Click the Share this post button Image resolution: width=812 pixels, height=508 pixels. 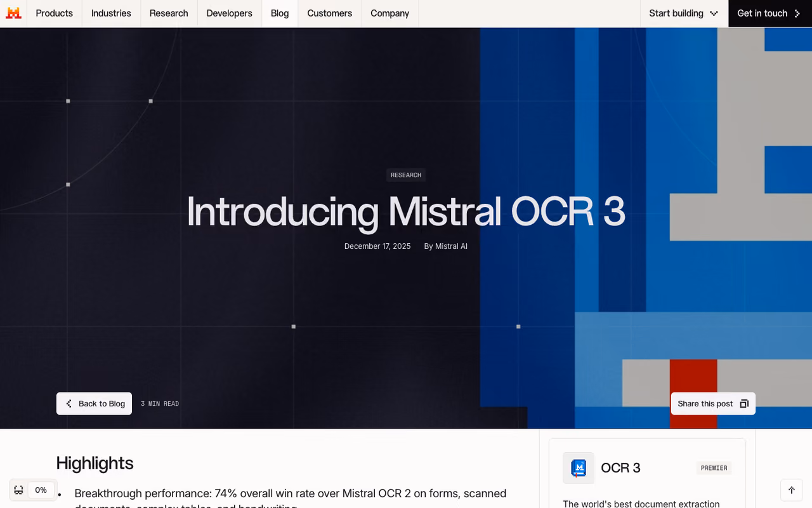click(713, 404)
